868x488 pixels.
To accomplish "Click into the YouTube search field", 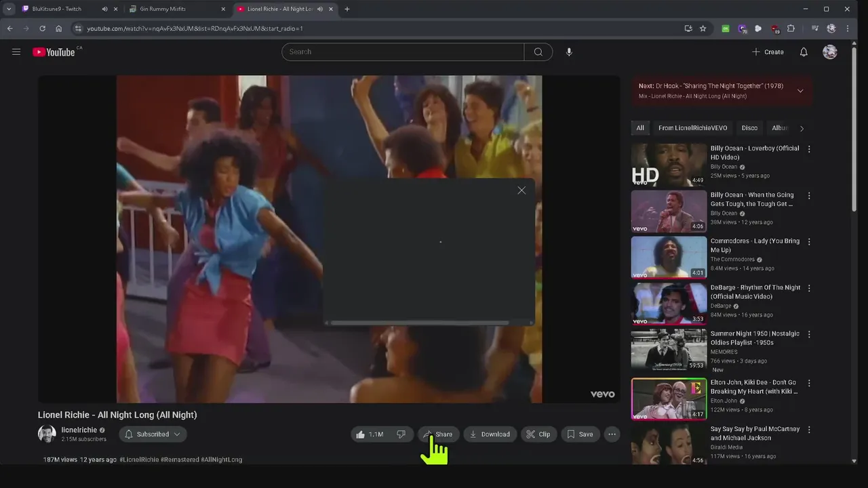I will pyautogui.click(x=403, y=52).
